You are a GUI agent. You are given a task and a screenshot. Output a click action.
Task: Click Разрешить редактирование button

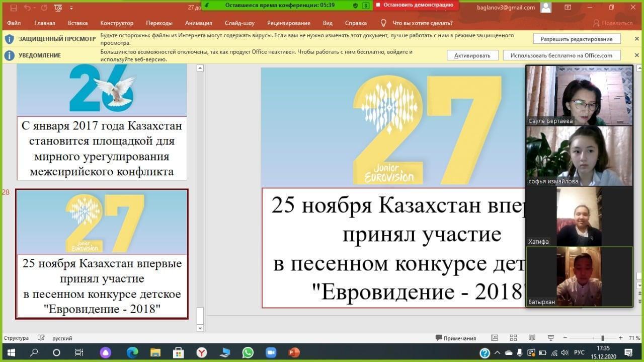tap(577, 39)
